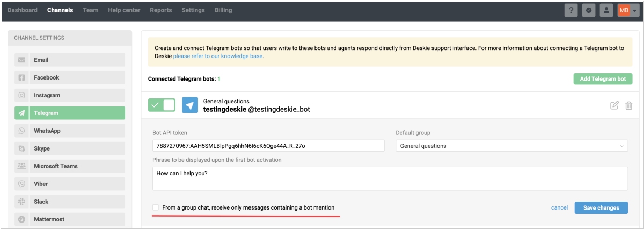This screenshot has height=229, width=644.
Task: Open Microsoft Teams channel settings
Action: point(70,166)
